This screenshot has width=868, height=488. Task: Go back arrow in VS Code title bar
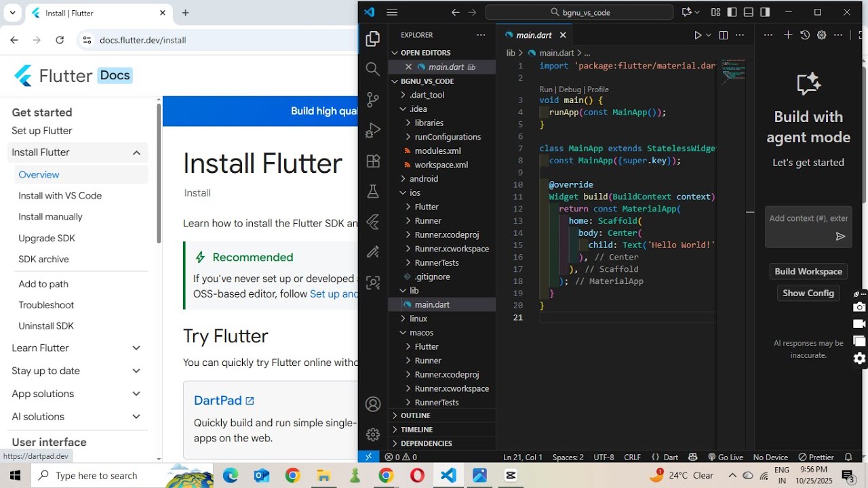pyautogui.click(x=456, y=12)
